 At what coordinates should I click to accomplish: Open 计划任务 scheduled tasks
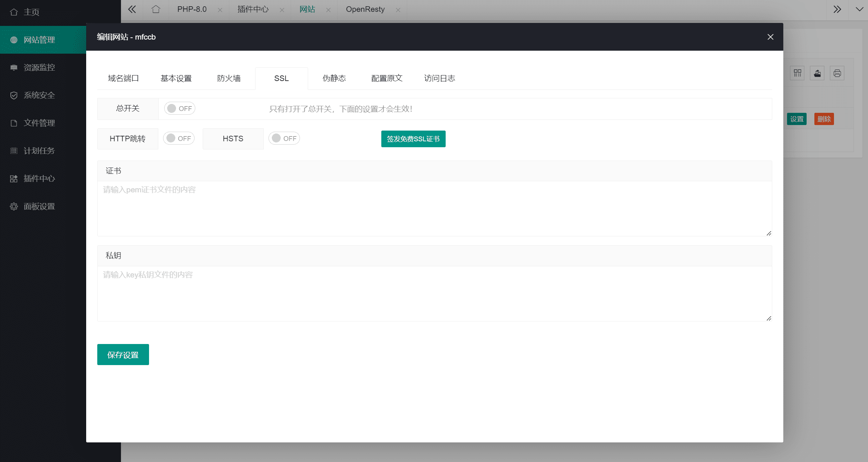click(x=39, y=151)
